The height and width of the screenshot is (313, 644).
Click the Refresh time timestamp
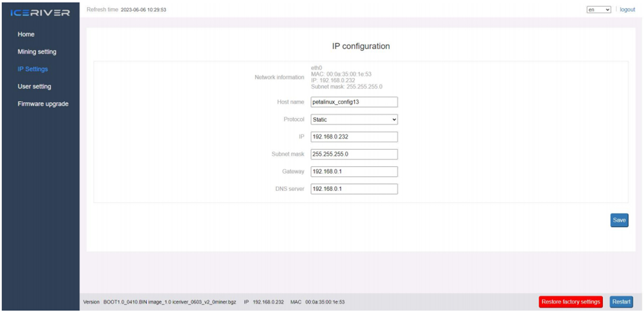pos(143,10)
